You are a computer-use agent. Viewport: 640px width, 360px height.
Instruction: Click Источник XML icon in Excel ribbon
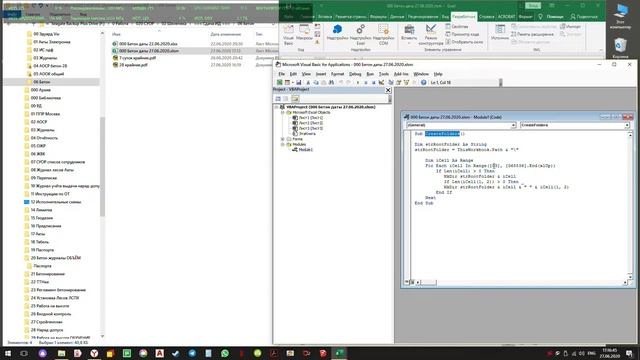coord(500,33)
